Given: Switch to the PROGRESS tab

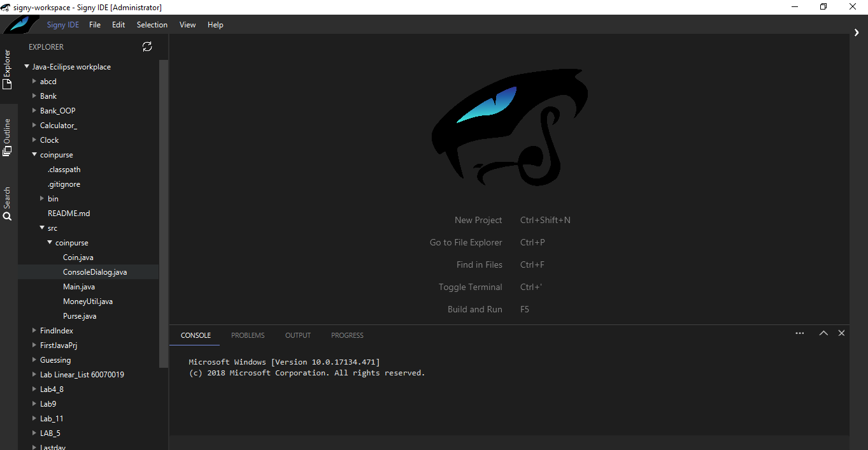Looking at the screenshot, I should pyautogui.click(x=347, y=335).
